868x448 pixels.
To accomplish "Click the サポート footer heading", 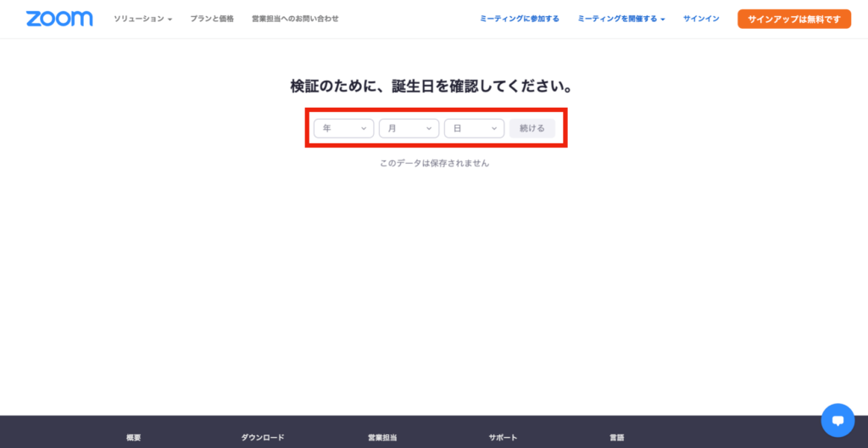I will 503,438.
